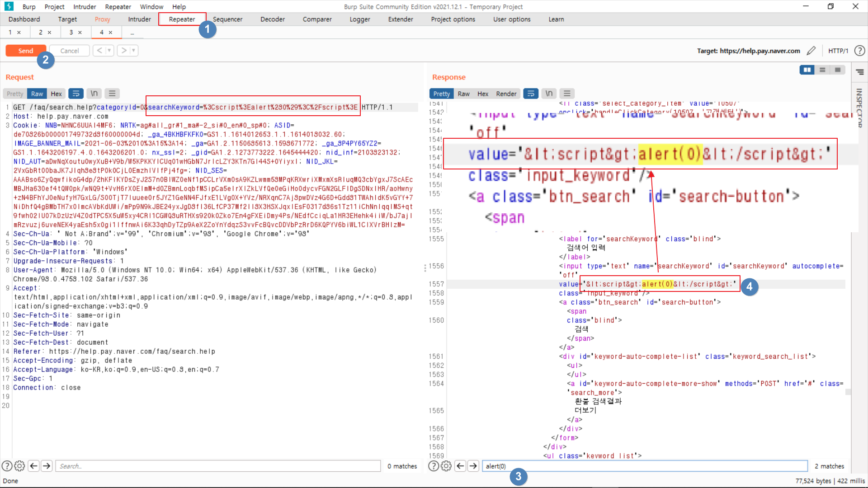Image resolution: width=868 pixels, height=488 pixels.
Task: Focus the request search field
Action: click(218, 466)
